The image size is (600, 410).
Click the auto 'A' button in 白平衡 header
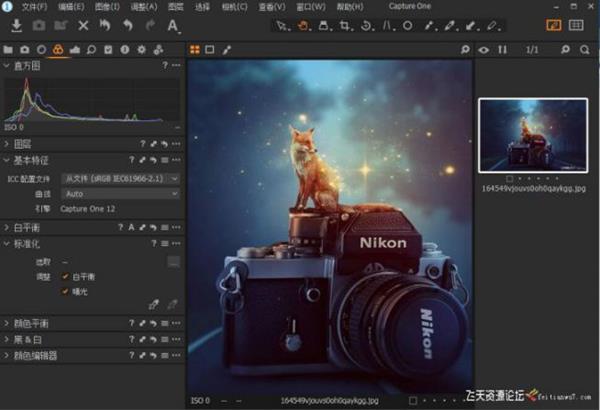pyautogui.click(x=131, y=228)
